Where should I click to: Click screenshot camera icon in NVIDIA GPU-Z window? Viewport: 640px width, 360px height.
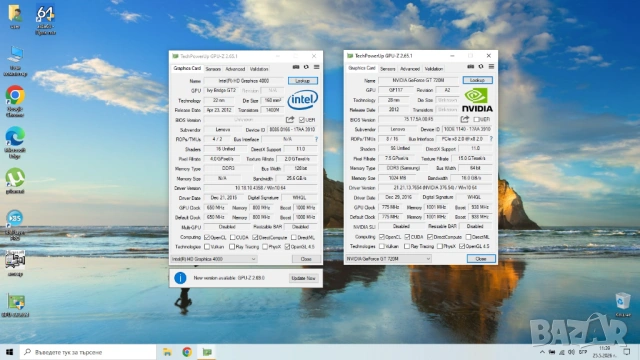[471, 67]
